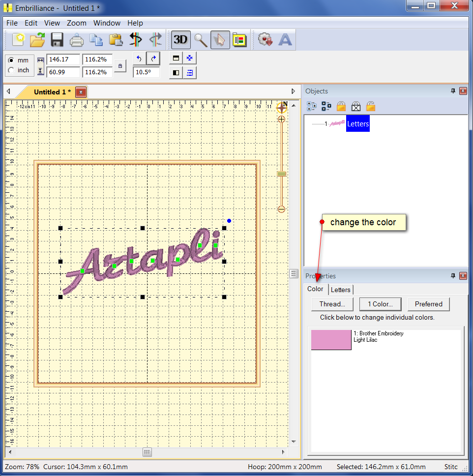The image size is (473, 476).
Task: Open the Edit menu
Action: (31, 23)
